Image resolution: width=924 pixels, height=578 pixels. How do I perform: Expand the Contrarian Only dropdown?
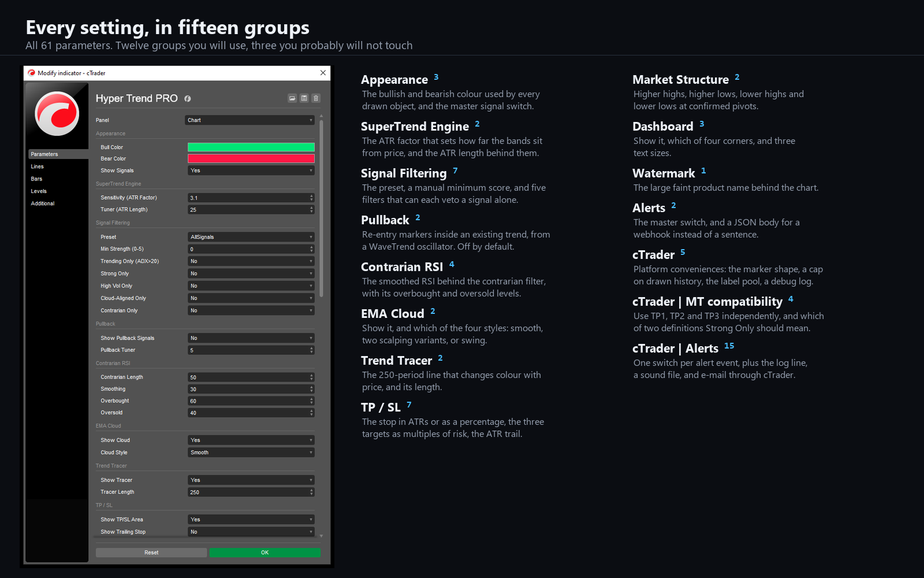[x=251, y=310]
